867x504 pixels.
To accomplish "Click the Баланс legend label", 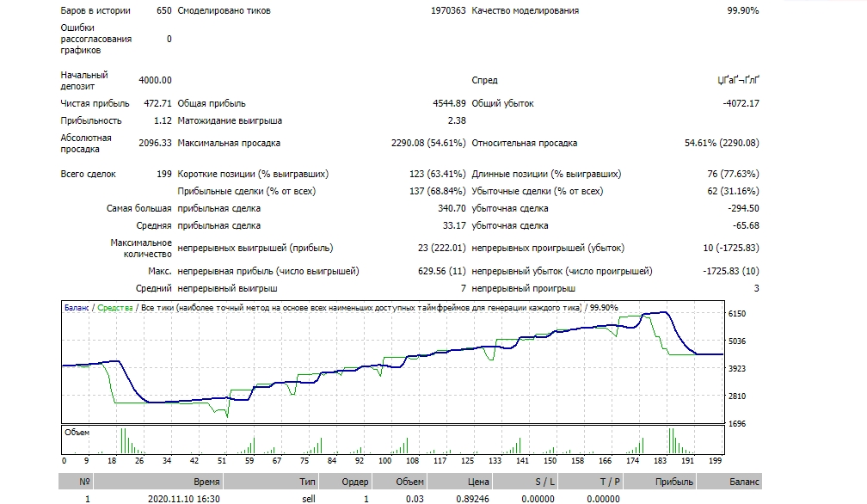I will coord(77,308).
